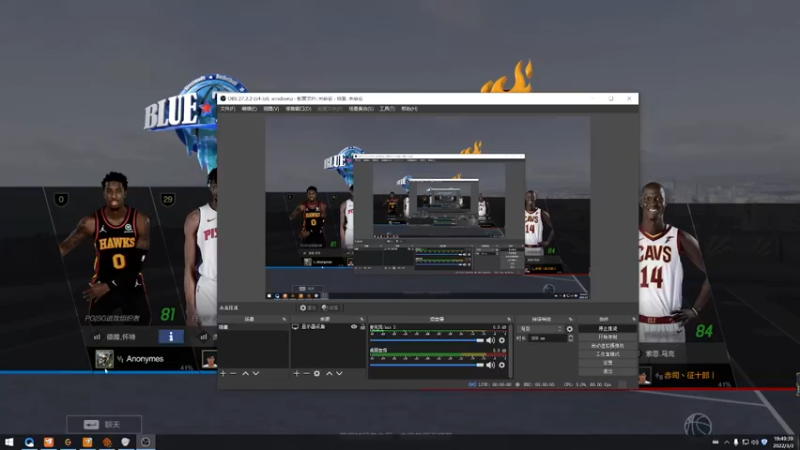800x450 pixels.
Task: Select the Anonymes player avatar
Action: click(104, 359)
